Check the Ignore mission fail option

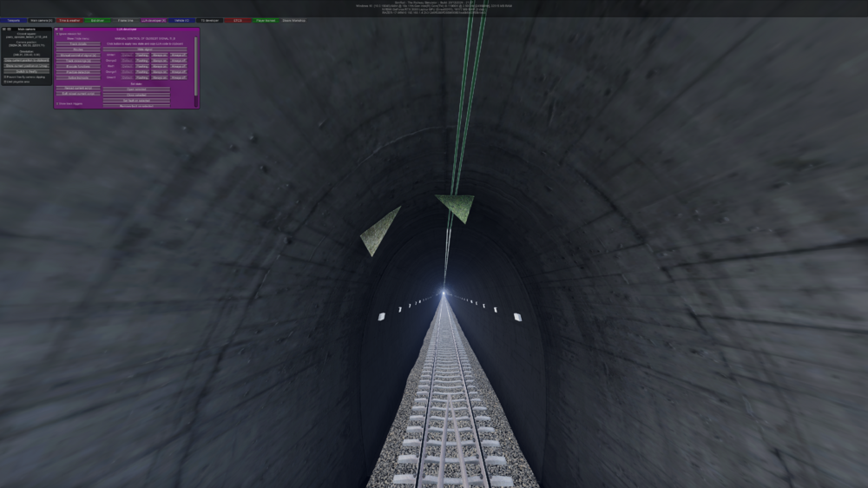coord(57,34)
